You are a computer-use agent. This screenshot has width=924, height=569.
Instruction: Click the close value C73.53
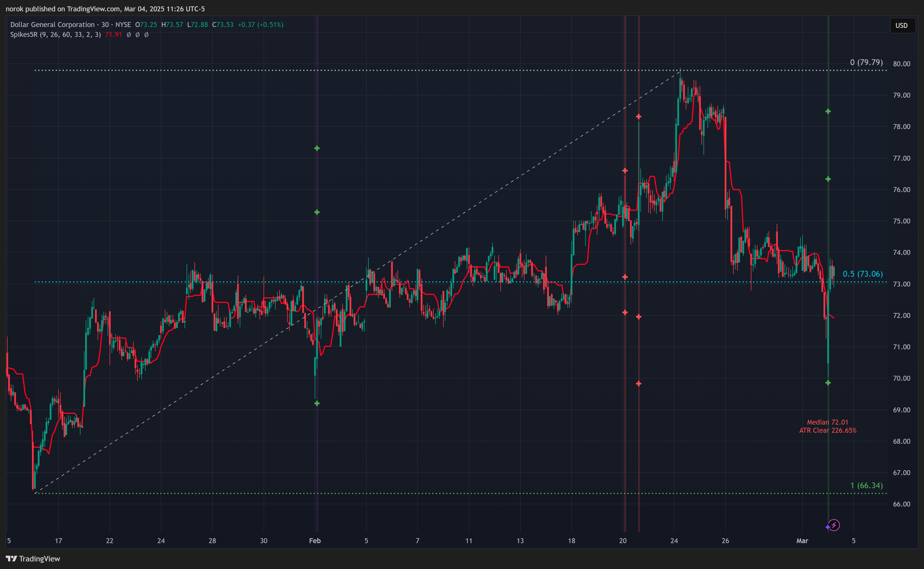point(223,24)
